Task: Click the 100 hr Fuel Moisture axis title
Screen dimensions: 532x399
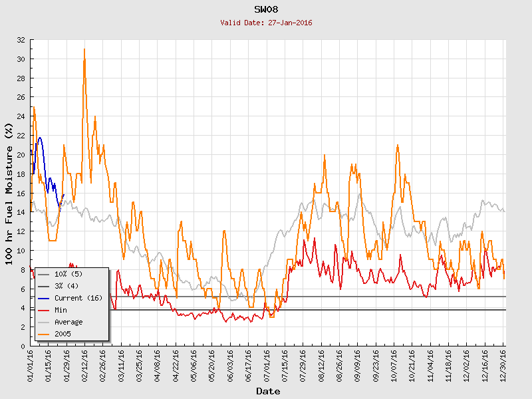Action: tap(9, 194)
